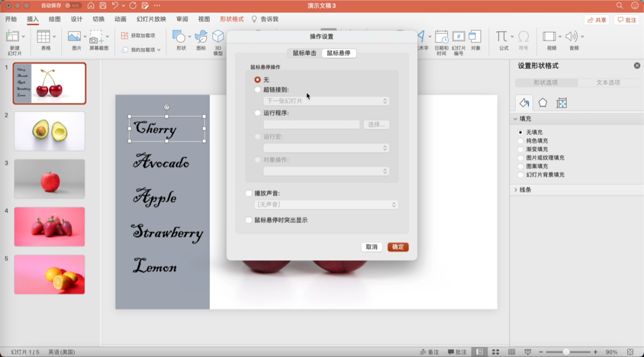Select 图片或纹理填充 fill option

tap(521, 157)
